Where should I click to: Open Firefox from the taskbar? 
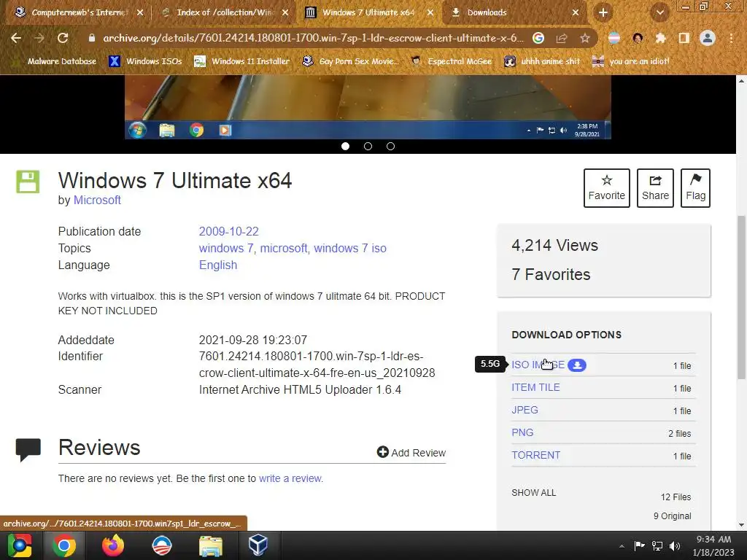click(113, 545)
